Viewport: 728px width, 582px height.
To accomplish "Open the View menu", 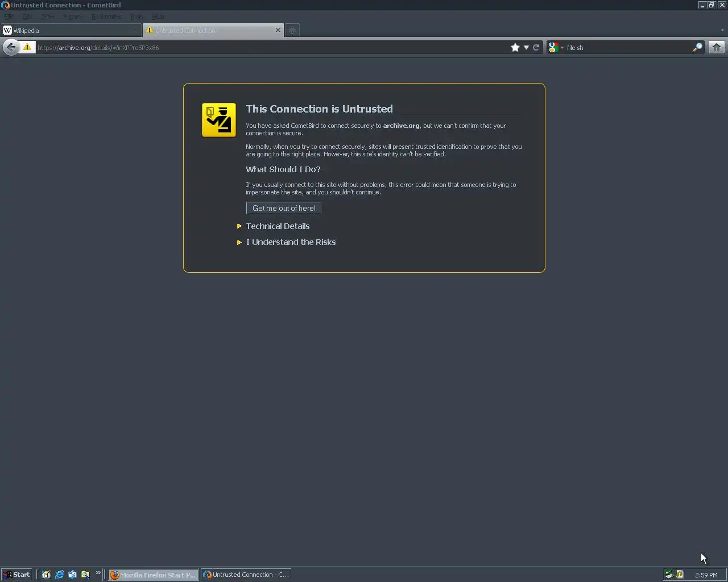I will (48, 16).
